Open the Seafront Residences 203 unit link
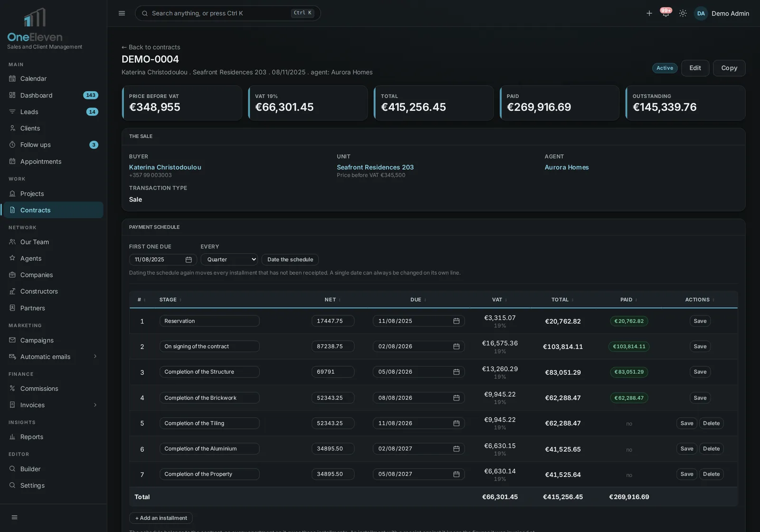 (375, 167)
